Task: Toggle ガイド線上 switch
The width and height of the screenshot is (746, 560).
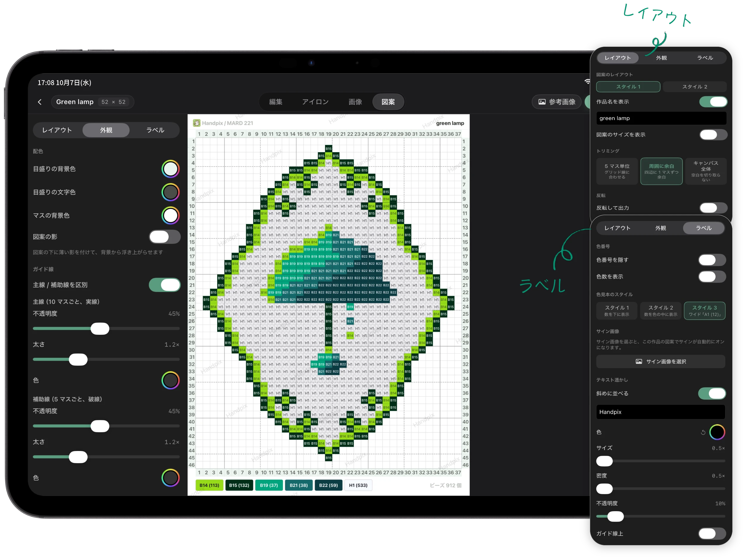Action: click(x=712, y=533)
